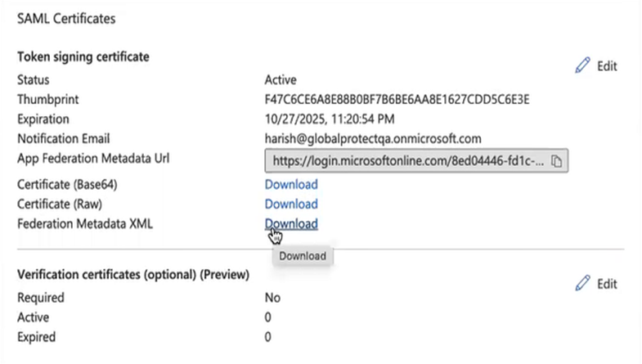Viewport: 642px width, 364px height.
Task: Download the Certificate (Raw) file
Action: point(290,204)
